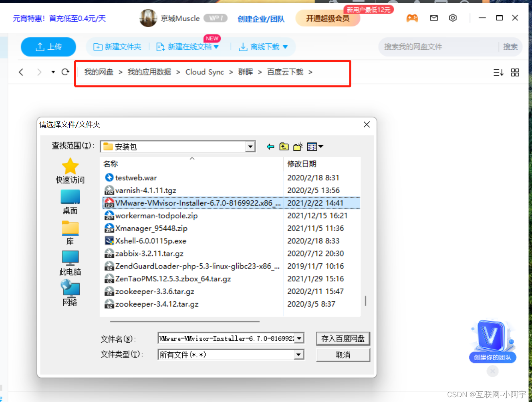Click 存入百度网盘 button
Viewport: 532px width, 402px height.
coord(343,339)
